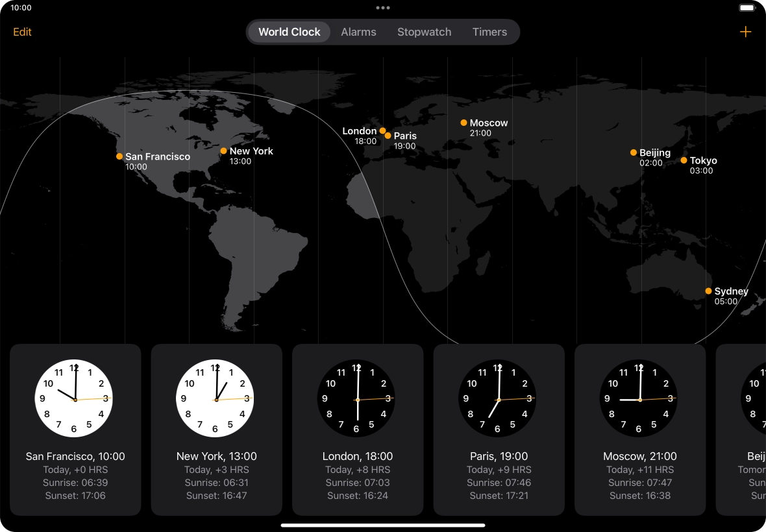Tap the Tokyo orange map dot
The height and width of the screenshot is (532, 766).
684,160
